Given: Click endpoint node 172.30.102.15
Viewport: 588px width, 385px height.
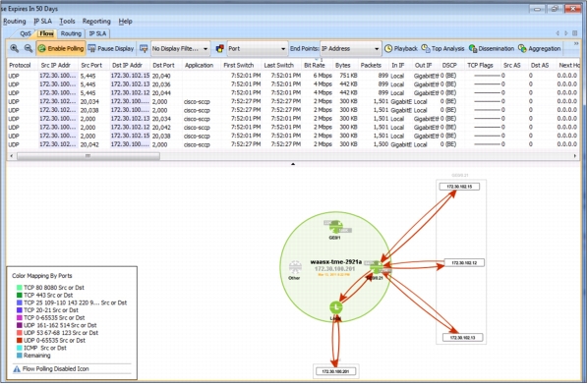Looking at the screenshot, I should [459, 187].
